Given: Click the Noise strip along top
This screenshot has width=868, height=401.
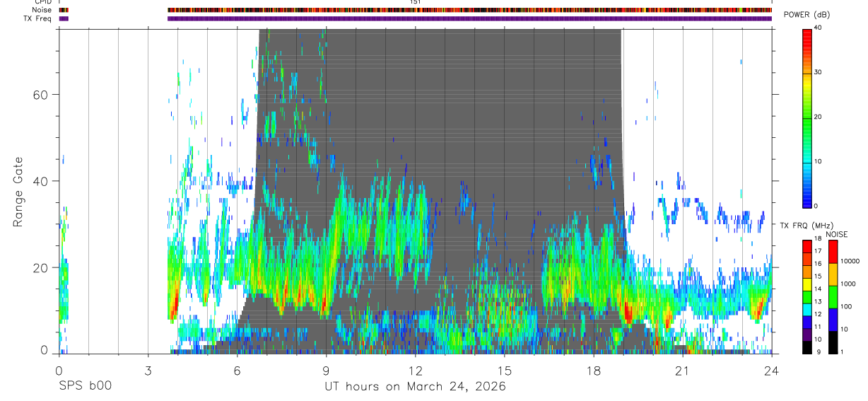Looking at the screenshot, I should pyautogui.click(x=469, y=10).
